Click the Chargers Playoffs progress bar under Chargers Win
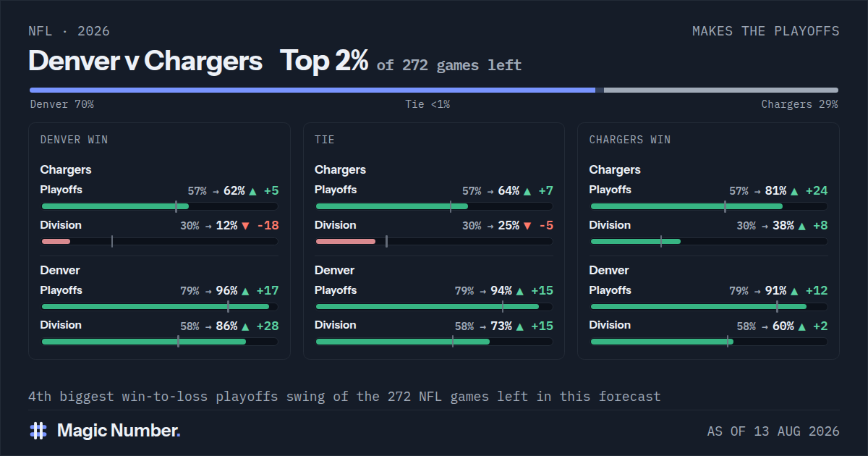The width and height of the screenshot is (868, 456). (709, 206)
